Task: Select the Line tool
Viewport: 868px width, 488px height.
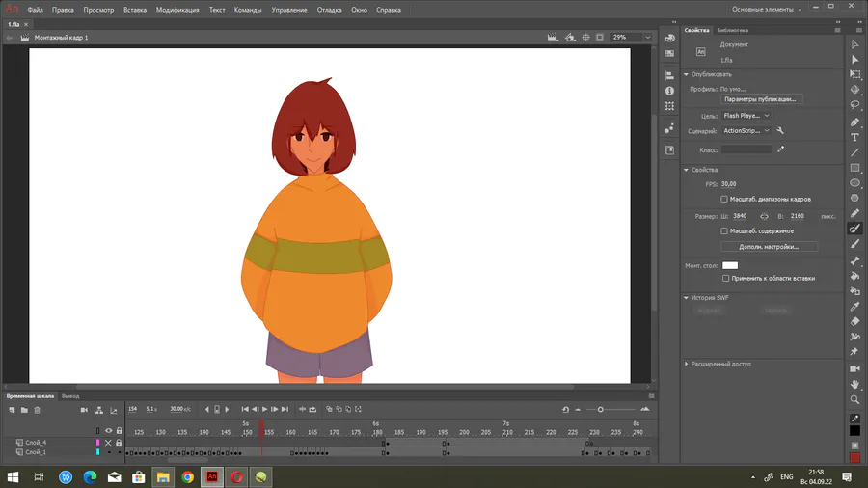Action: tap(854, 152)
